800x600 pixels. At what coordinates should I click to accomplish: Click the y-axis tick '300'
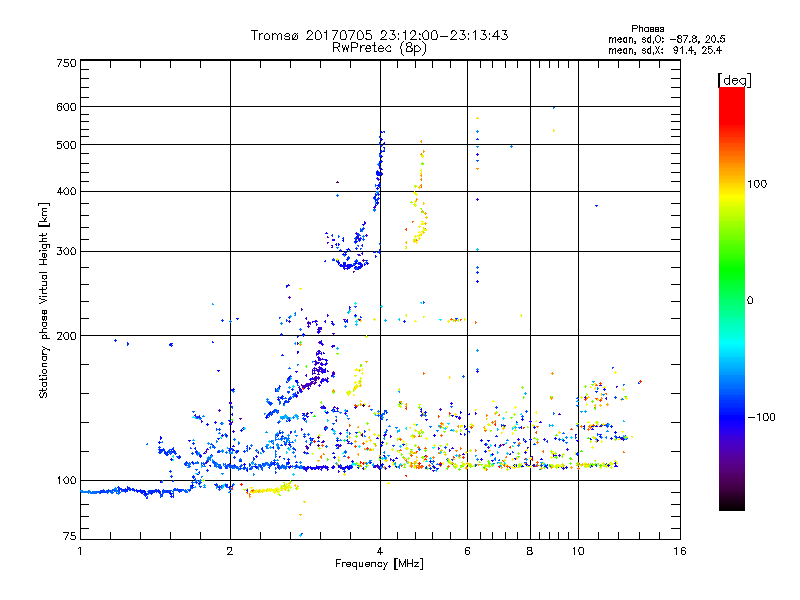[x=66, y=251]
